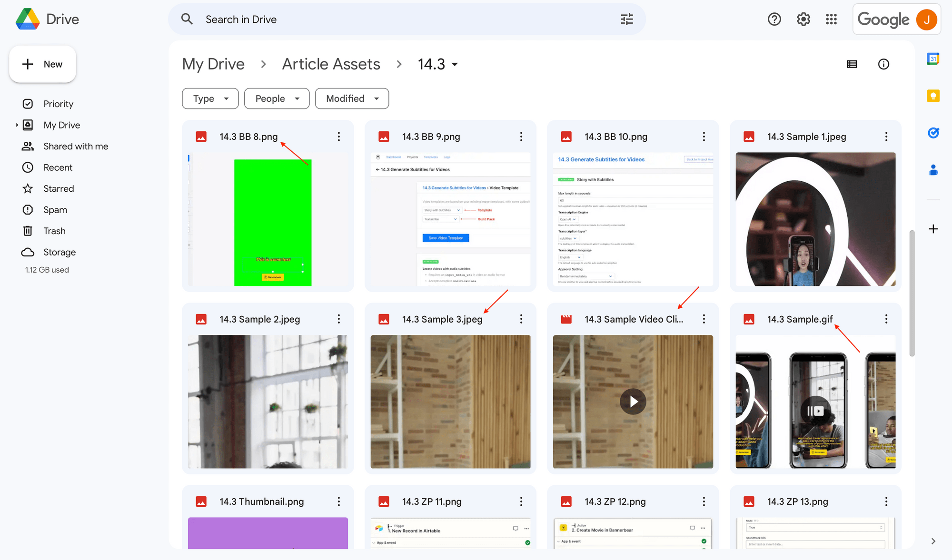Open the search filters icon in Drive
The width and height of the screenshot is (952, 560).
625,19
